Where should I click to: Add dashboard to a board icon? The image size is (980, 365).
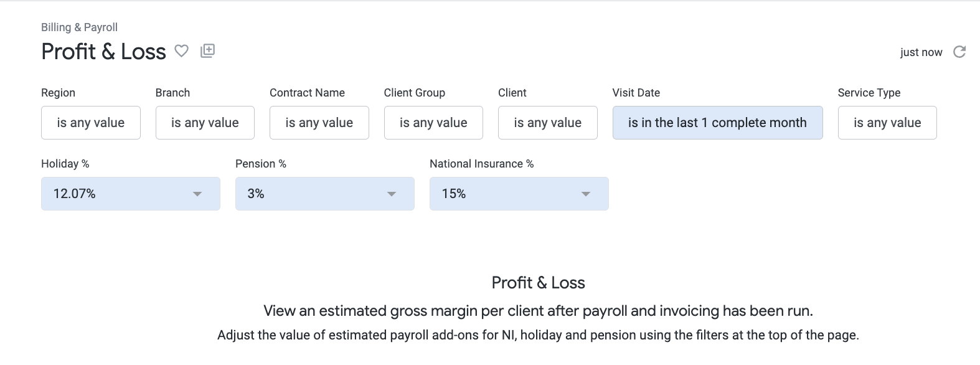[207, 51]
